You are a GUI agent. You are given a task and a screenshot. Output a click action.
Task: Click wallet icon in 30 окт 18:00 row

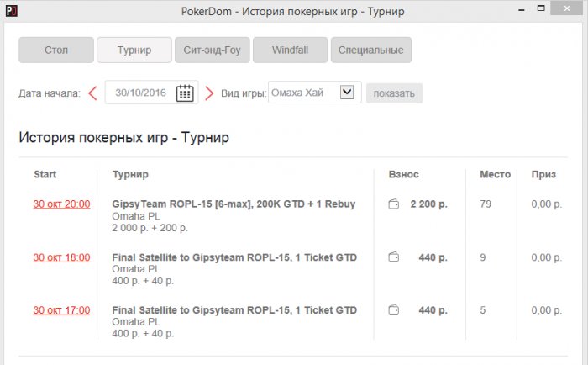point(393,257)
